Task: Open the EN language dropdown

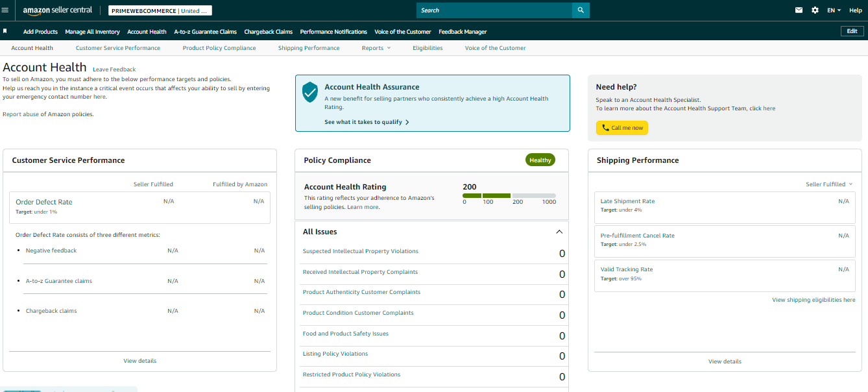Action: [834, 10]
